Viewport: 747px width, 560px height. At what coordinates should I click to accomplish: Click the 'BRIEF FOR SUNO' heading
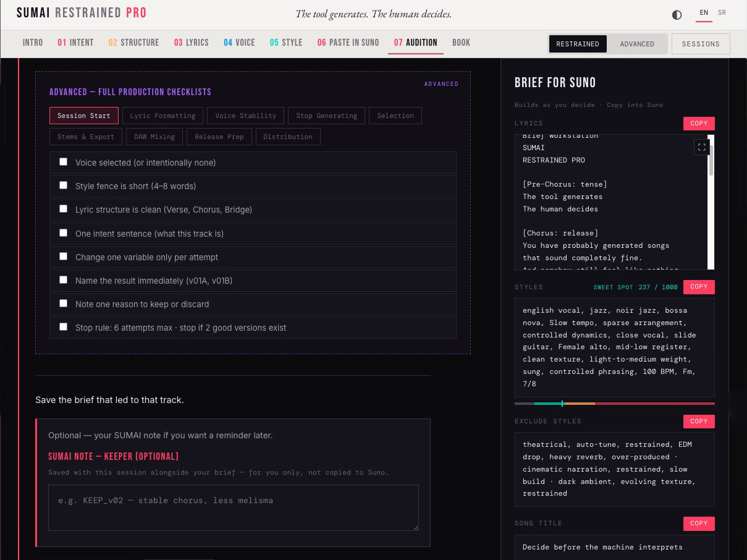click(x=555, y=83)
